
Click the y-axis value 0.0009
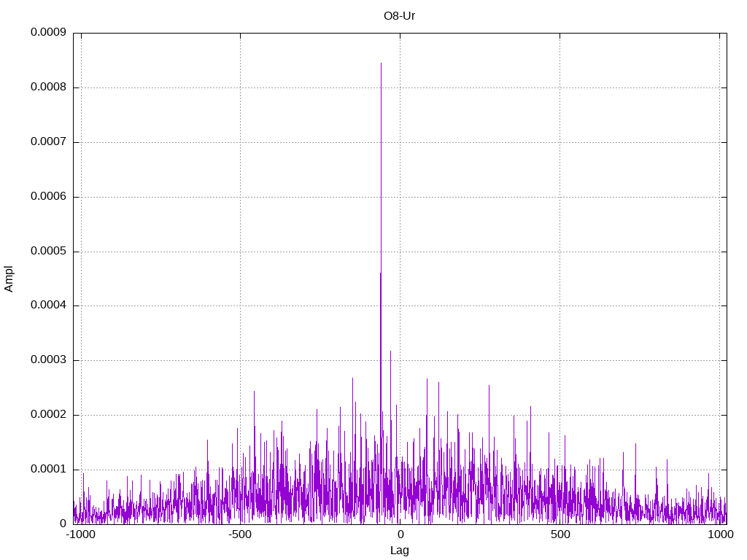(49, 32)
